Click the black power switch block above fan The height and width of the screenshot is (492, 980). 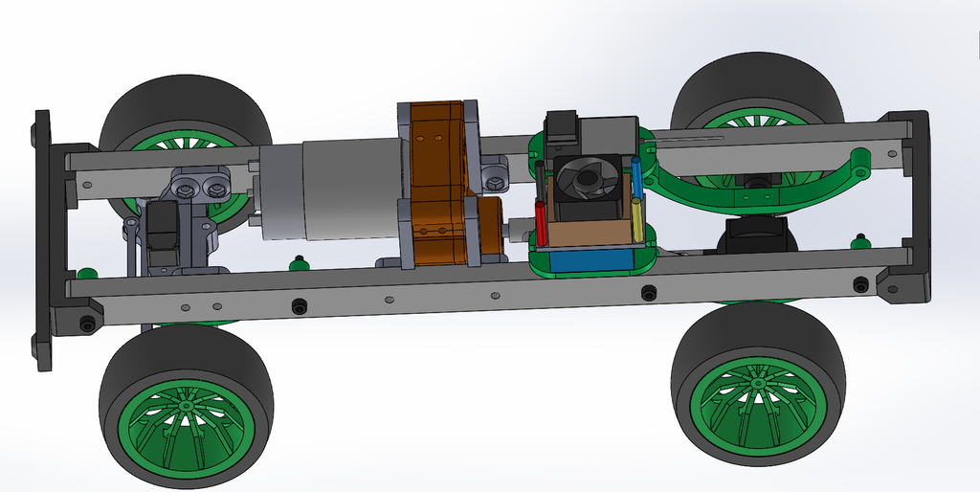562,136
